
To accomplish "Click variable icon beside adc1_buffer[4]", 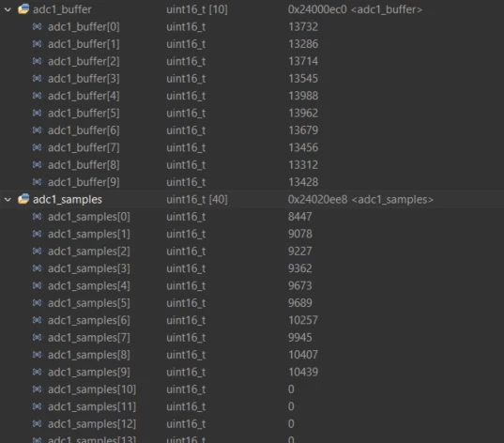I will (37, 96).
